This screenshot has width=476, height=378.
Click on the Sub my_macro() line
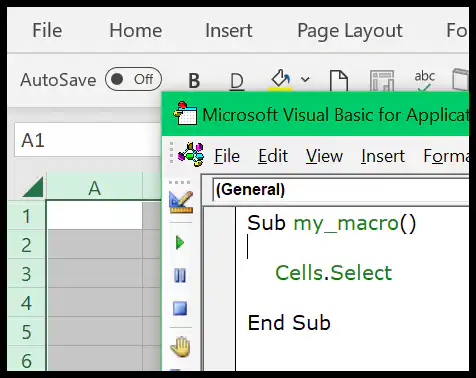[332, 223]
